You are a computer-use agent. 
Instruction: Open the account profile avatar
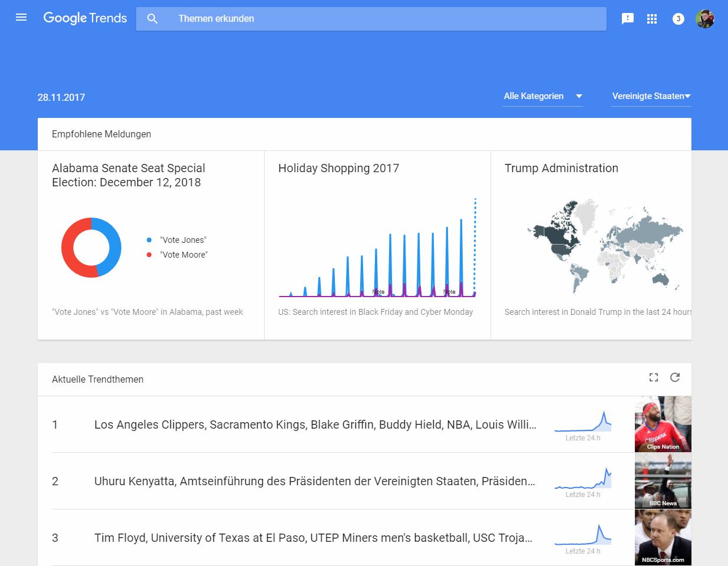coord(705,19)
